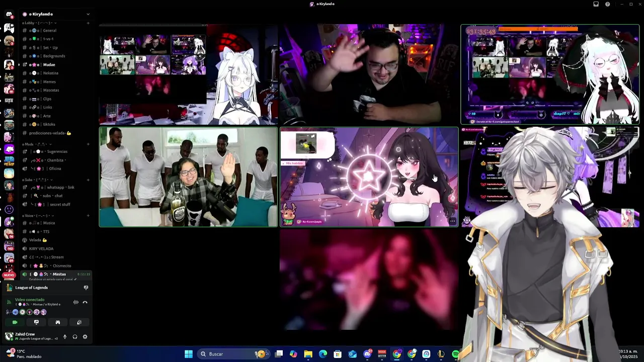Open NOX server icon in sidebar
The width and height of the screenshot is (644, 362).
(x=9, y=101)
